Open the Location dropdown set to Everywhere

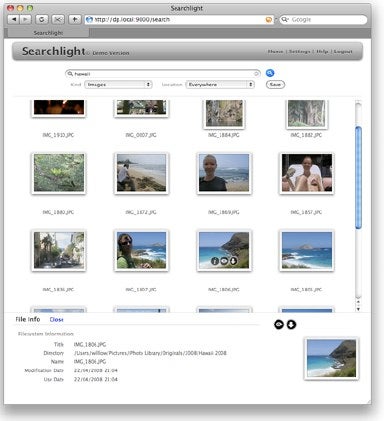(220, 85)
